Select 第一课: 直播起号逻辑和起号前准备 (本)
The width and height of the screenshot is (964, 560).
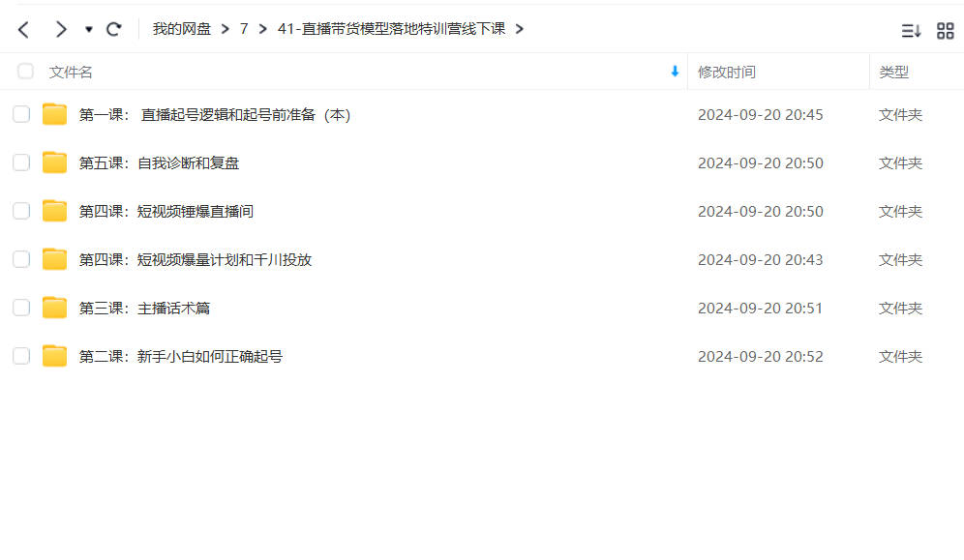pos(215,115)
